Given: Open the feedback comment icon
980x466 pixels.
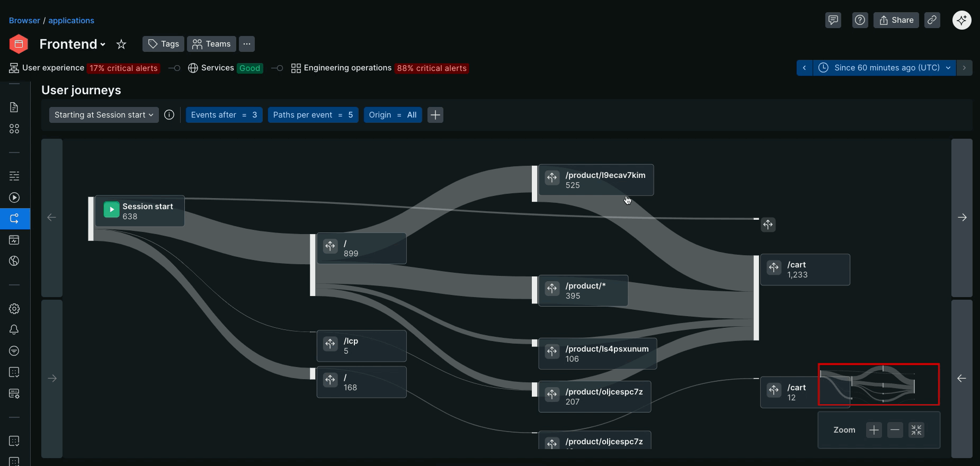Looking at the screenshot, I should click(833, 20).
